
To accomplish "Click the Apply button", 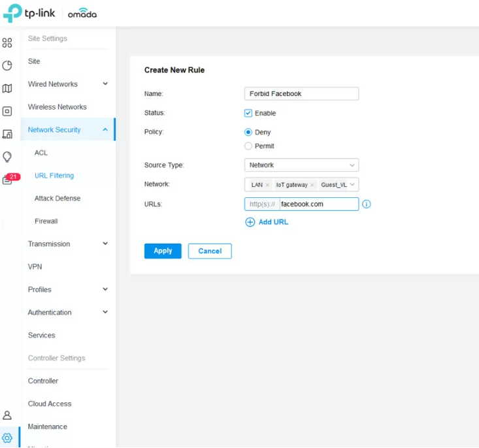I will (x=163, y=251).
